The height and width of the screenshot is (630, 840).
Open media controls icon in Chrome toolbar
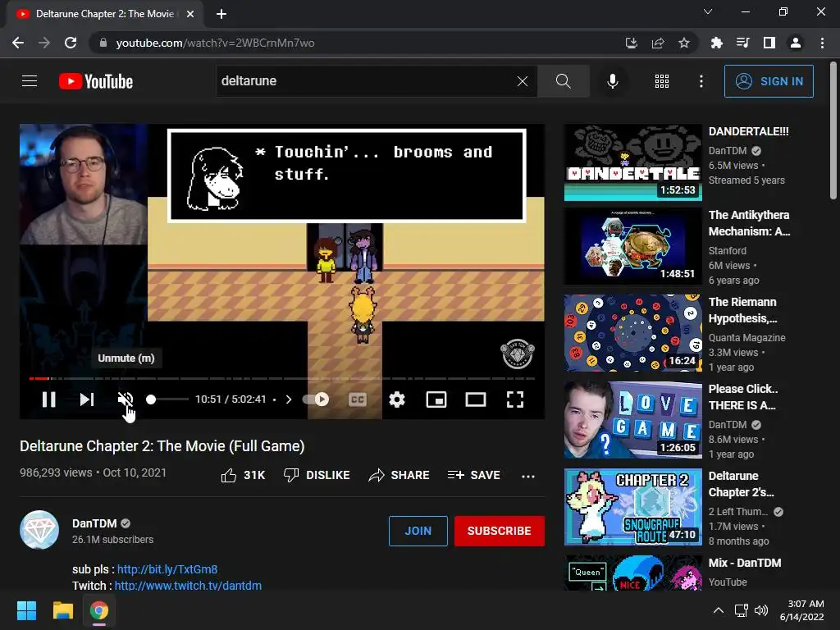742,43
